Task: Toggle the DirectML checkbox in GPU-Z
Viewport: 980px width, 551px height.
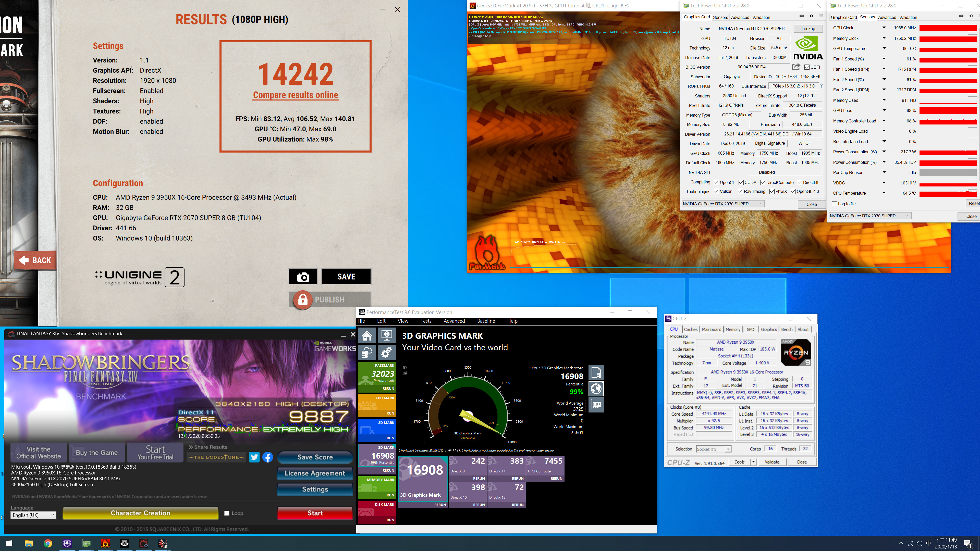Action: (800, 183)
